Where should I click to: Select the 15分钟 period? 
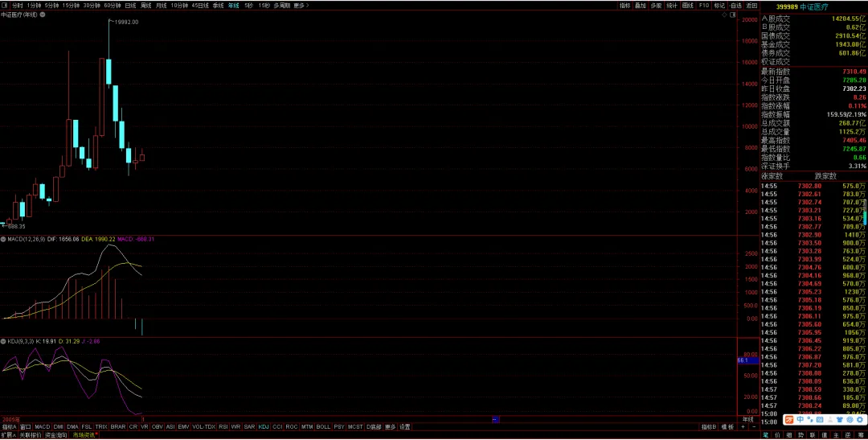[x=71, y=5]
